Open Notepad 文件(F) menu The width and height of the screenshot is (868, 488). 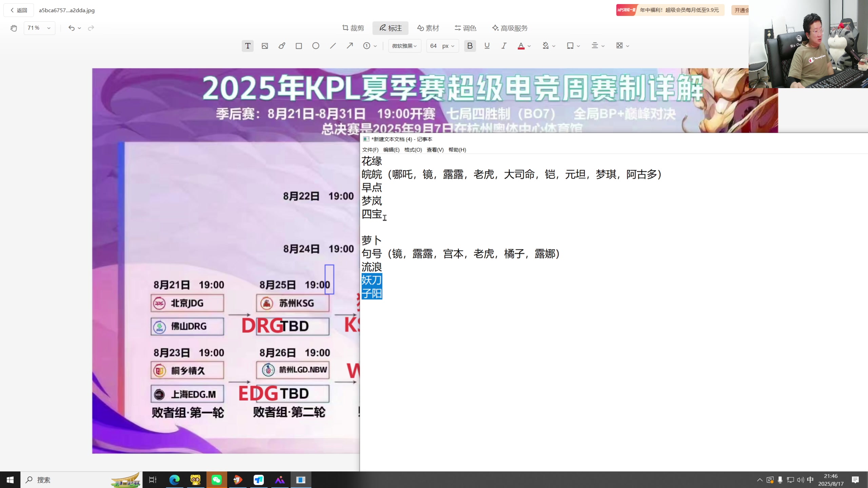coord(370,150)
